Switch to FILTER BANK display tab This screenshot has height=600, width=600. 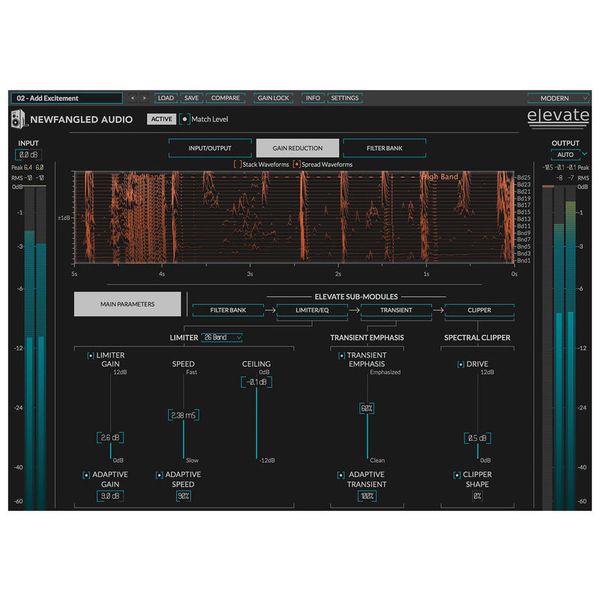pyautogui.click(x=385, y=148)
